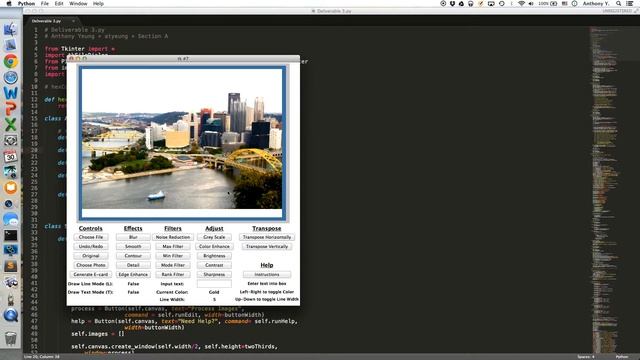Click the Draw Text Mode (T) label

tap(90, 292)
